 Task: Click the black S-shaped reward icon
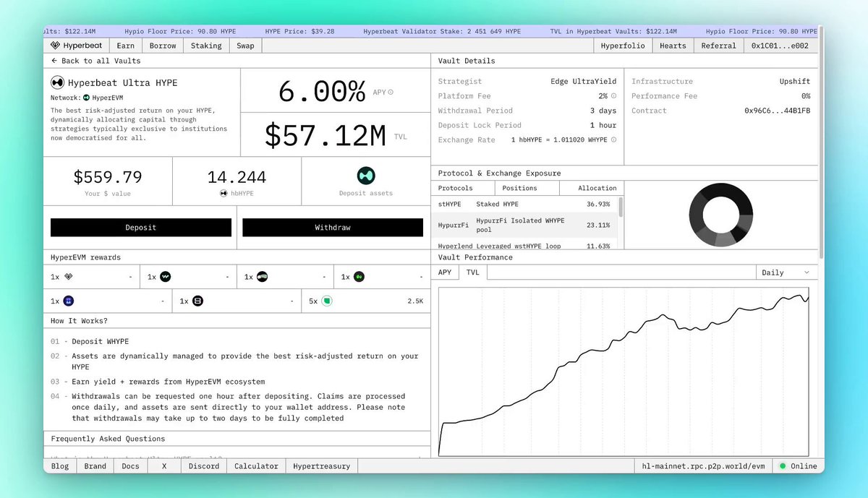[197, 301]
